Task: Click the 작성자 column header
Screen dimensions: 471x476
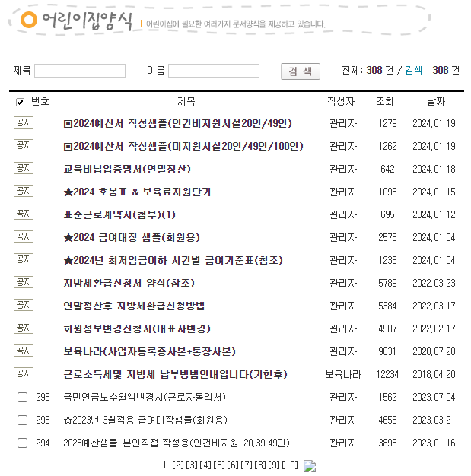Action: (x=341, y=101)
